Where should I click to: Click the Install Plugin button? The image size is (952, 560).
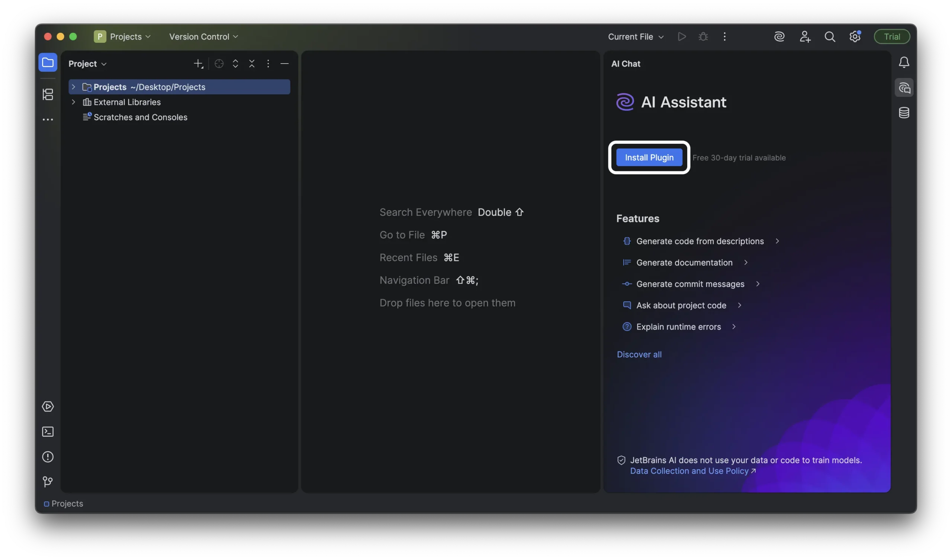[649, 158]
